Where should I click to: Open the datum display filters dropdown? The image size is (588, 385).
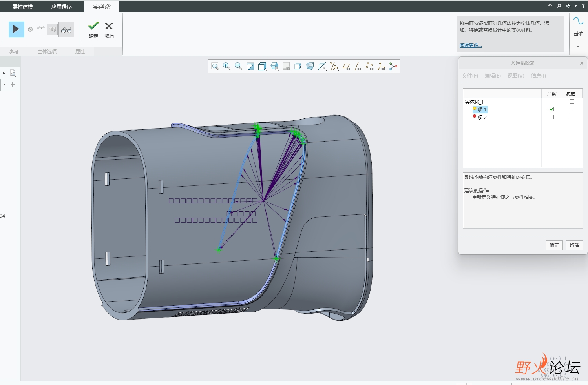(334, 66)
